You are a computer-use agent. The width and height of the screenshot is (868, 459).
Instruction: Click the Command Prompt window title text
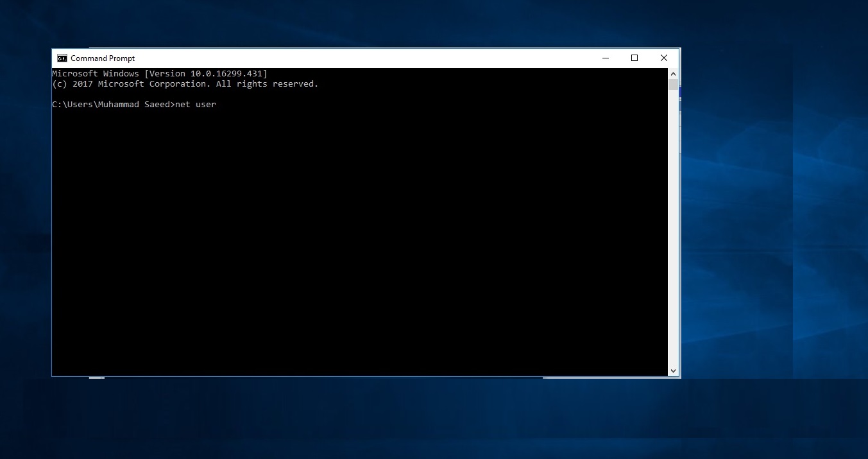[103, 58]
